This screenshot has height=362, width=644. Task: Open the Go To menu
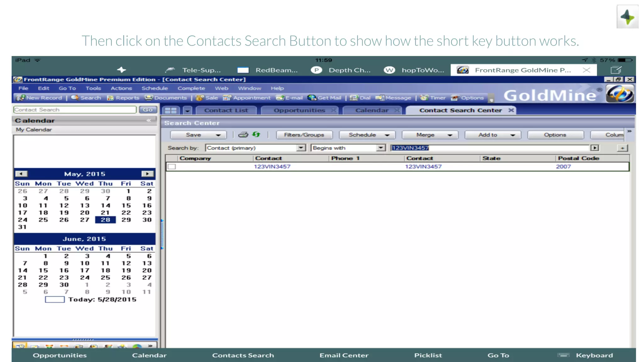point(67,88)
